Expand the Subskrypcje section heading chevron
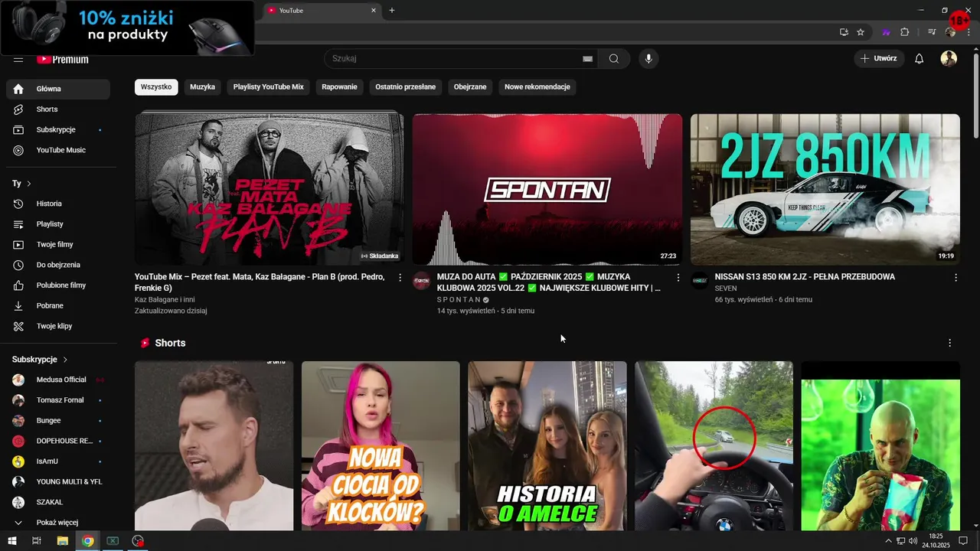The height and width of the screenshot is (551, 980). point(65,360)
